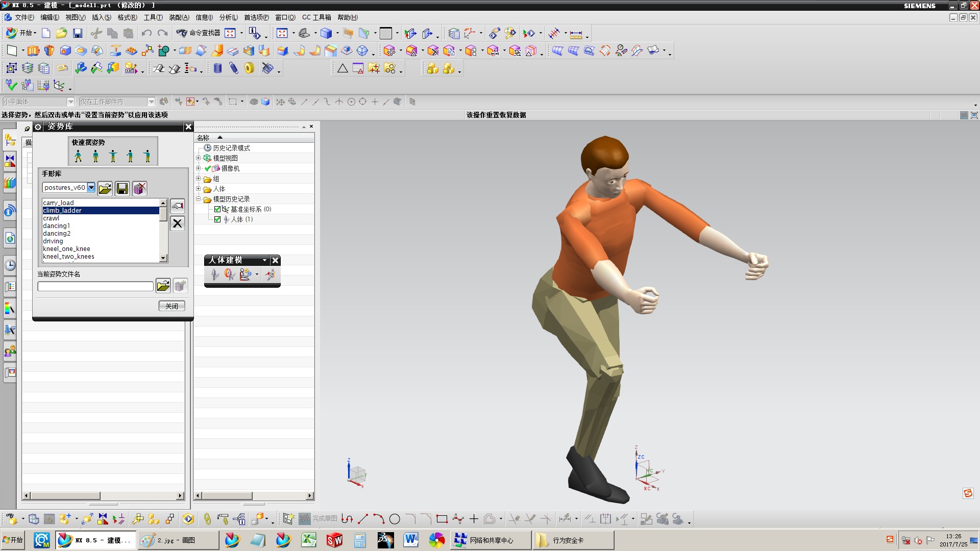Screen dimensions: 980x551
Task: Click the human figure icon in 人体建模 toolbar
Action: coord(215,274)
